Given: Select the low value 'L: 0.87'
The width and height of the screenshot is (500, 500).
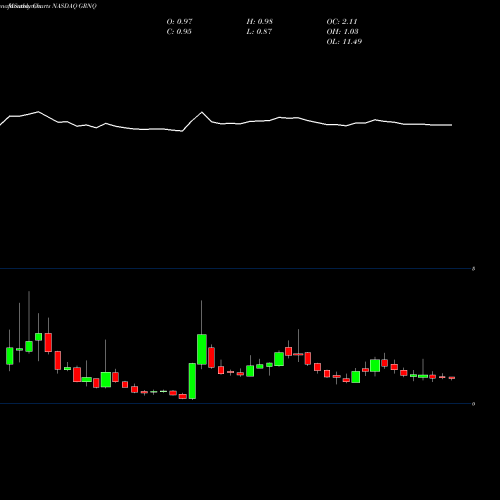Looking at the screenshot, I should pos(259,32).
